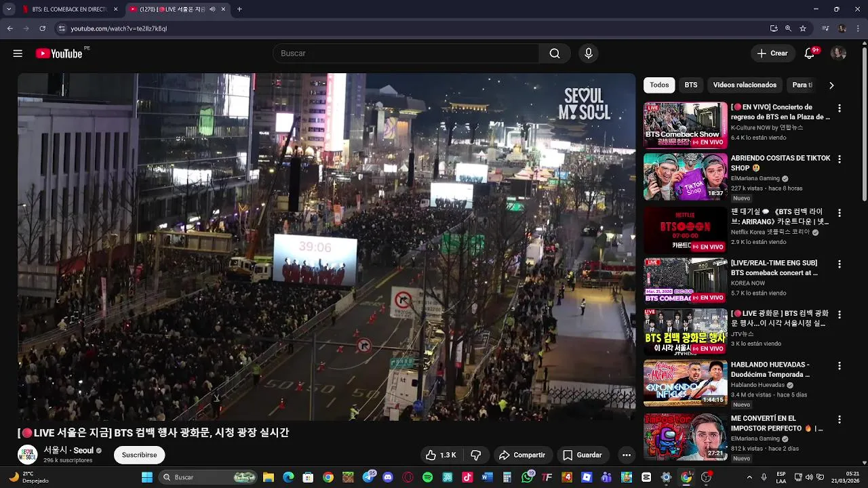
Task: Open YouTube notifications bell
Action: tap(809, 54)
